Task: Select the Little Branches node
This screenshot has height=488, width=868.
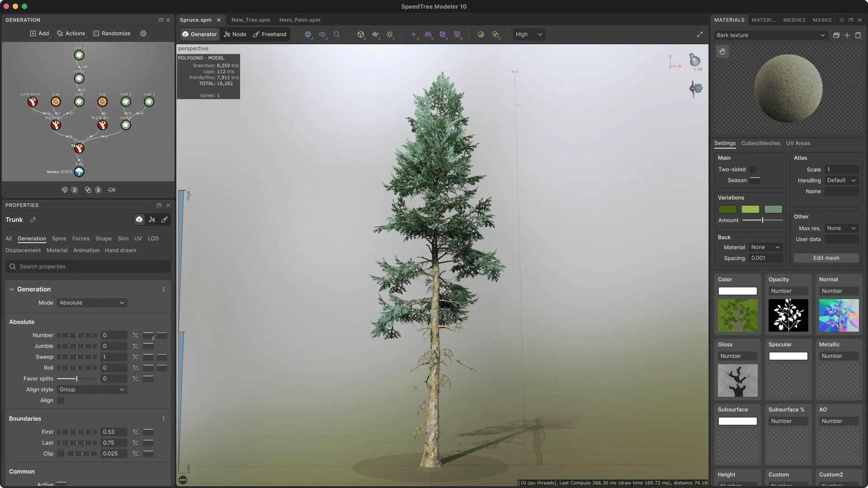Action: pos(33,102)
